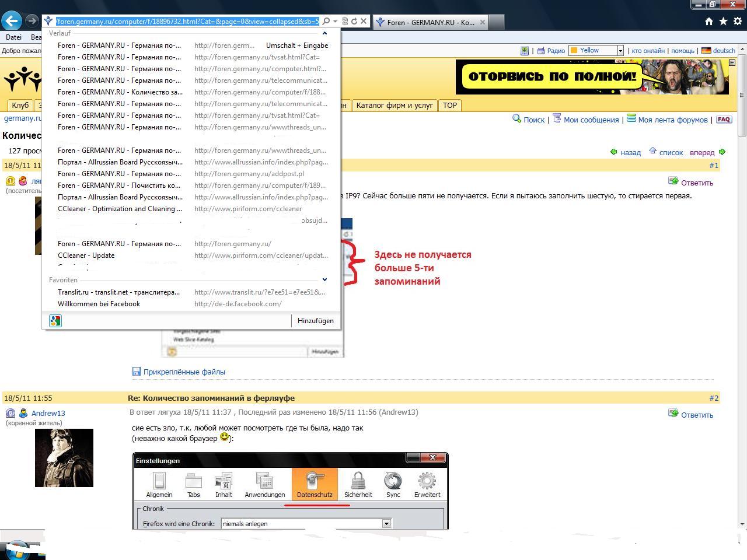747x560 pixels.
Task: Open the Datei menu
Action: pyautogui.click(x=13, y=37)
